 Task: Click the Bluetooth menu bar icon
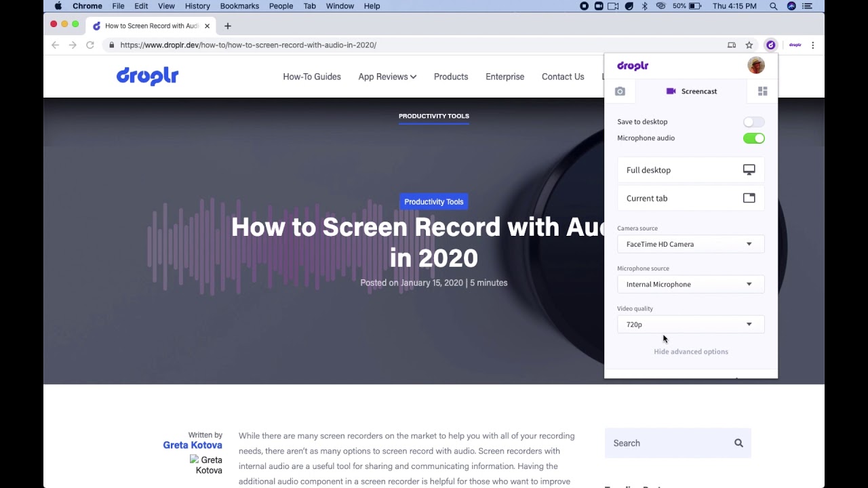645,6
